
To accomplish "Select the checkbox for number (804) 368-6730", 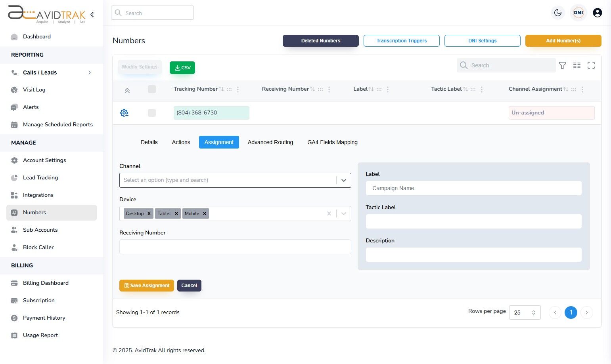I will 152,112.
